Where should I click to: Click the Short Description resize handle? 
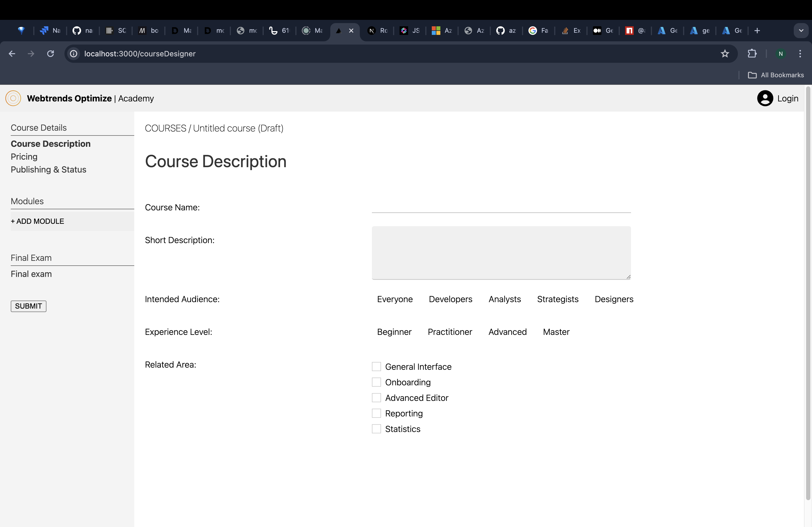tap(628, 277)
